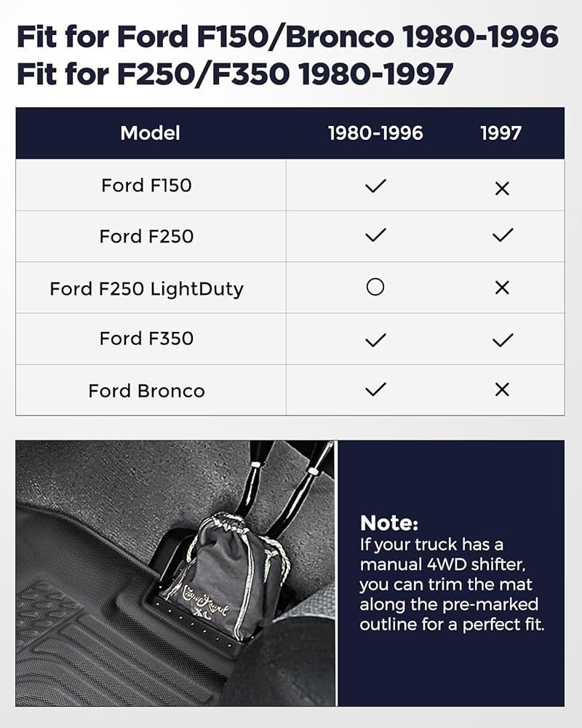Click the Ford F350 1980-1996 checkmark
This screenshot has height=728, width=582.
click(375, 339)
